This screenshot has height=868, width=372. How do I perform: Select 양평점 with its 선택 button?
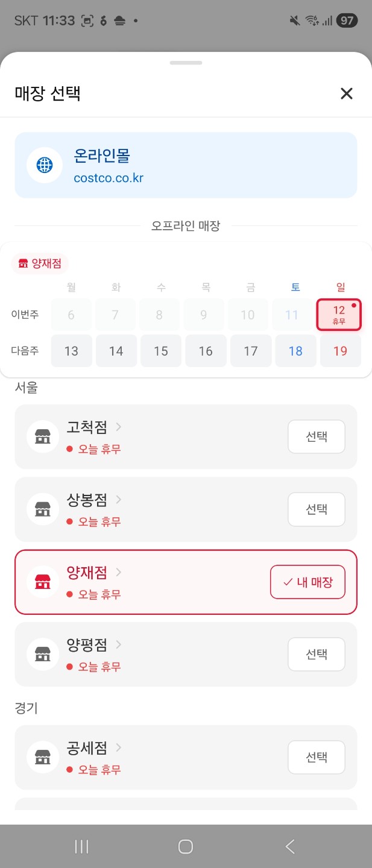[316, 654]
